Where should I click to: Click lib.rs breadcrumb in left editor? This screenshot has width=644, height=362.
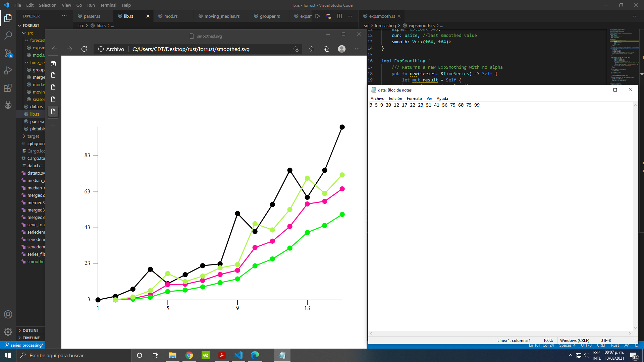pyautogui.click(x=101, y=25)
